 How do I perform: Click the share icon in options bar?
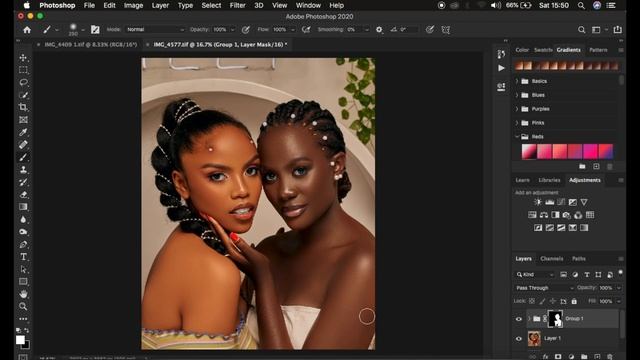click(618, 29)
